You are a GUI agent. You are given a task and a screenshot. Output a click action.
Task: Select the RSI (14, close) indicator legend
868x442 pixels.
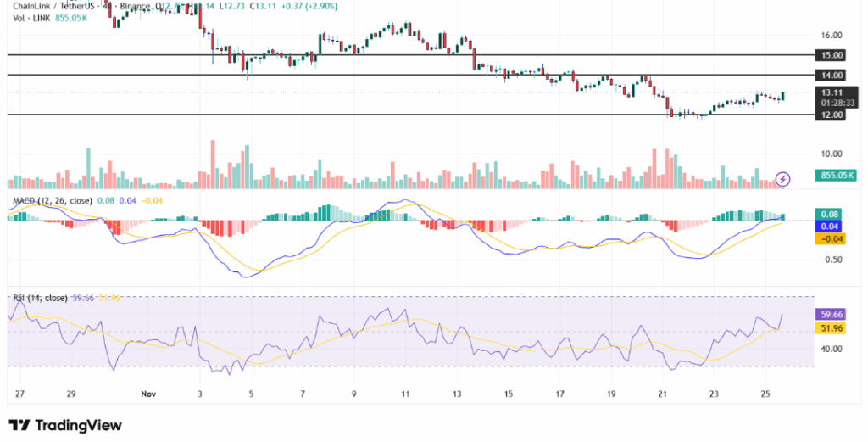[x=41, y=298]
